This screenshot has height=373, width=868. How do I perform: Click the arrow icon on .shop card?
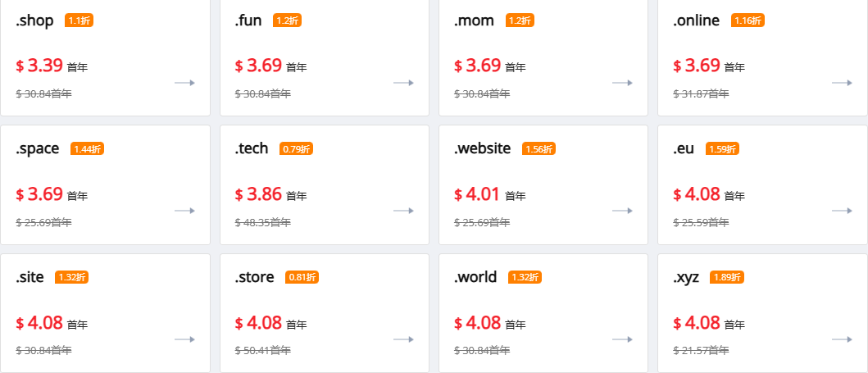tap(184, 83)
